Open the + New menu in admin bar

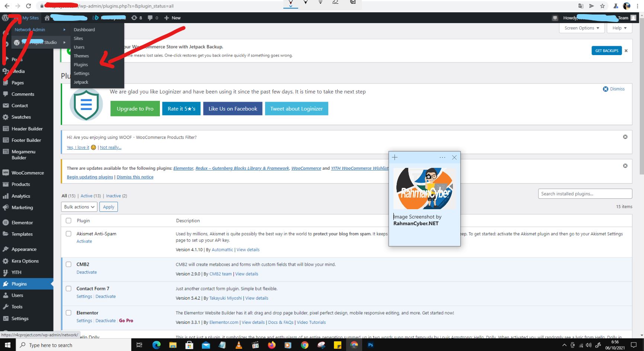point(172,17)
